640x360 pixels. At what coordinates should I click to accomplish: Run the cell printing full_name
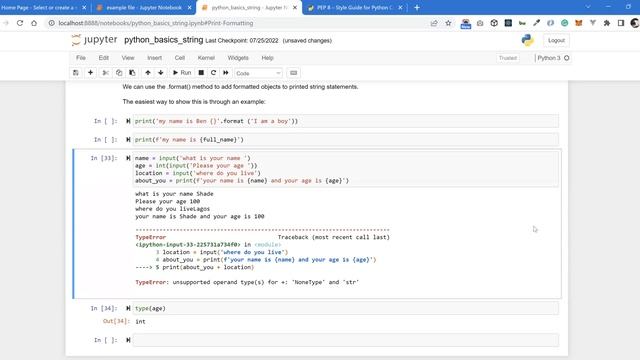(128, 140)
